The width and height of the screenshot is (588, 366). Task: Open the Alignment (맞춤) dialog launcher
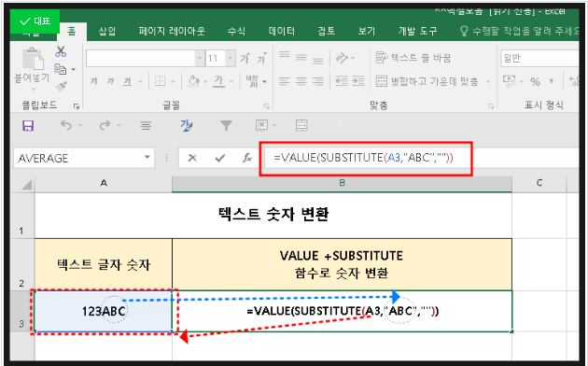point(491,106)
